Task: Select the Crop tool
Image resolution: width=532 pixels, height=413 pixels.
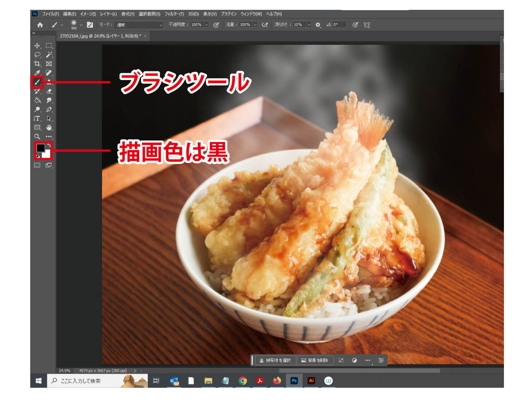Action: click(37, 64)
